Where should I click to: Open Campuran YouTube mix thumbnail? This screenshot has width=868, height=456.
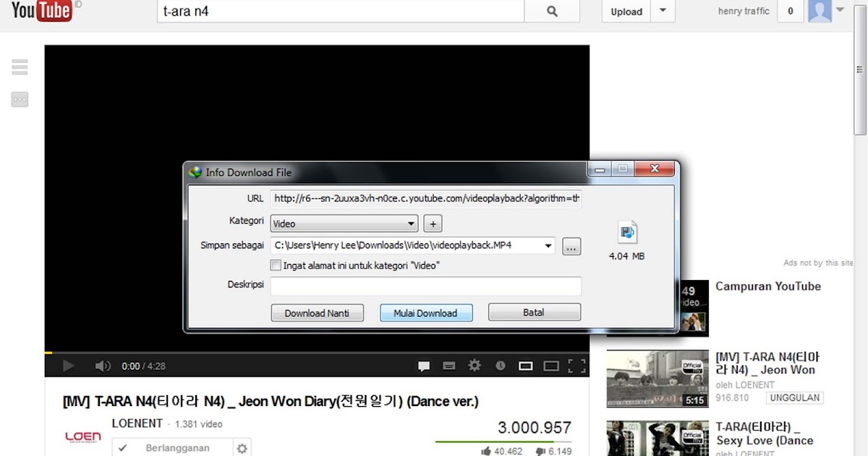(x=658, y=308)
